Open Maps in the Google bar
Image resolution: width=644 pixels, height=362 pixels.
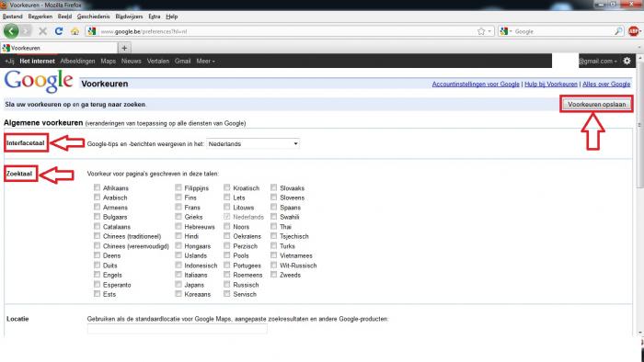pos(108,61)
